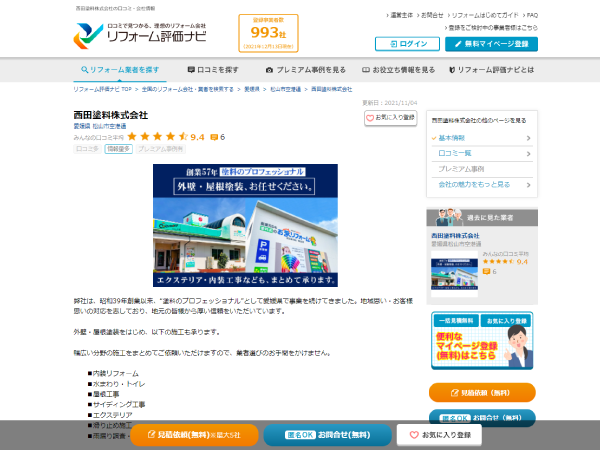Viewport: 600px width, 450px height.
Task: Click bottom bar 見積依頼(無料) button
Action: click(194, 435)
